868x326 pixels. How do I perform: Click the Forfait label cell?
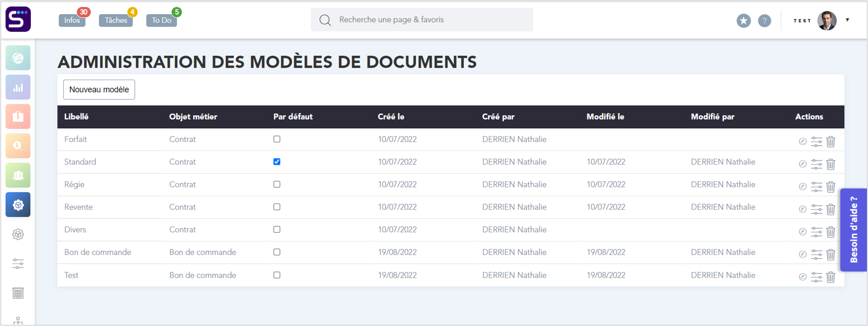(x=76, y=140)
